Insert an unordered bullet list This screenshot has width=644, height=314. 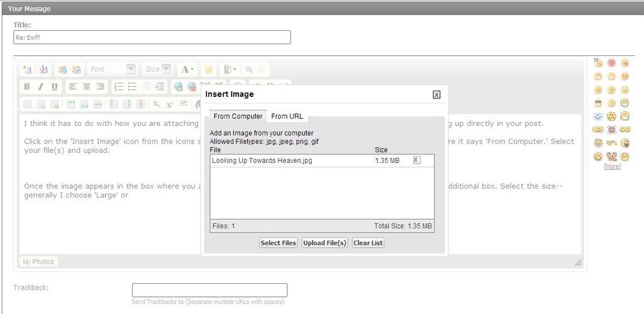coord(132,87)
